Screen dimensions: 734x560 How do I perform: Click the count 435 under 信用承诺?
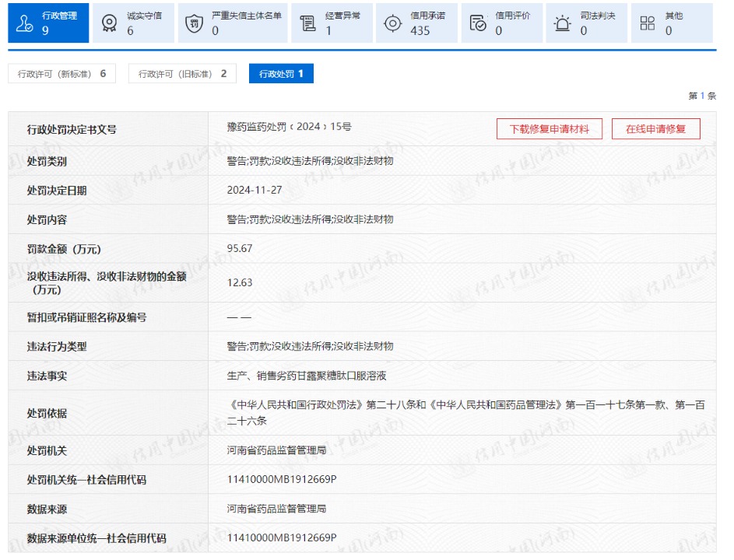[420, 31]
